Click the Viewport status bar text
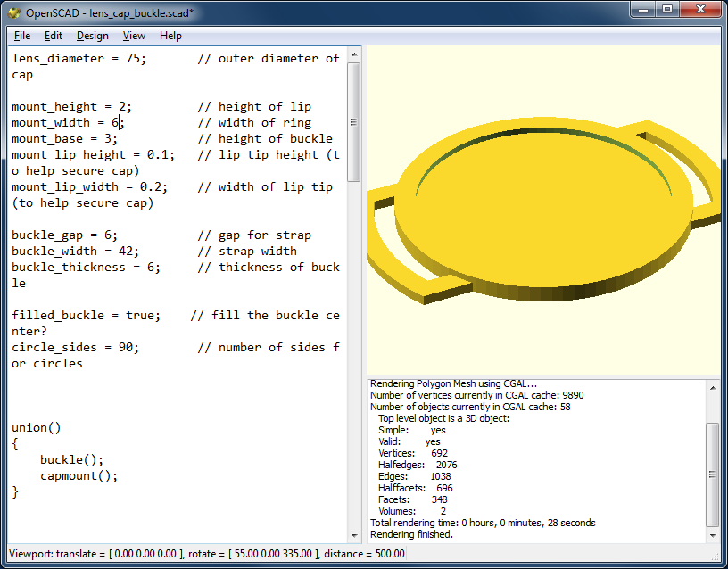This screenshot has height=569, width=728. point(207,554)
